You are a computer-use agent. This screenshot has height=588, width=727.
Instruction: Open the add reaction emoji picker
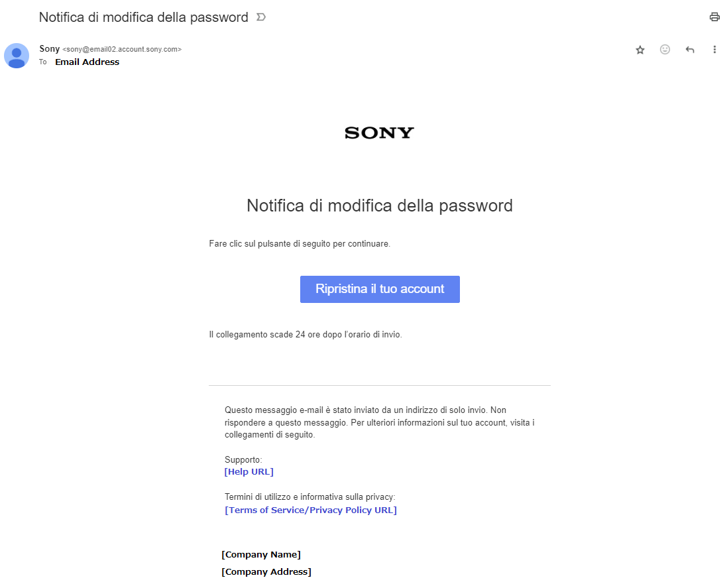pyautogui.click(x=665, y=50)
